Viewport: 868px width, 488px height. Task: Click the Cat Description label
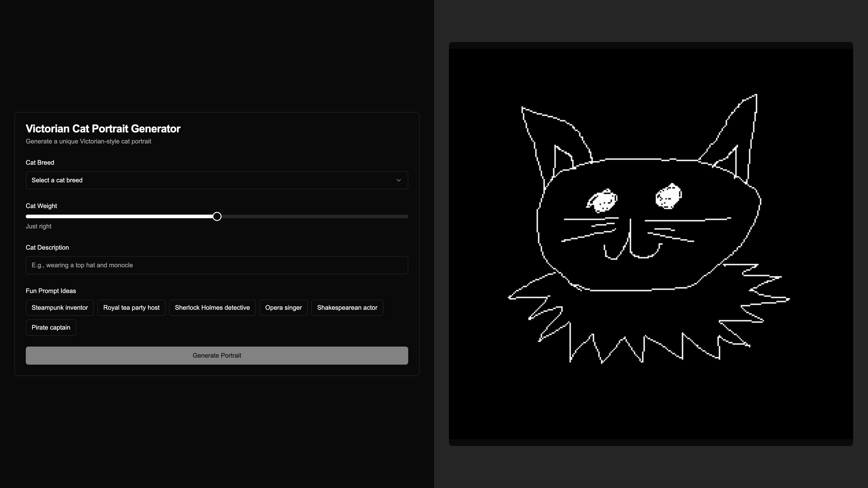47,248
